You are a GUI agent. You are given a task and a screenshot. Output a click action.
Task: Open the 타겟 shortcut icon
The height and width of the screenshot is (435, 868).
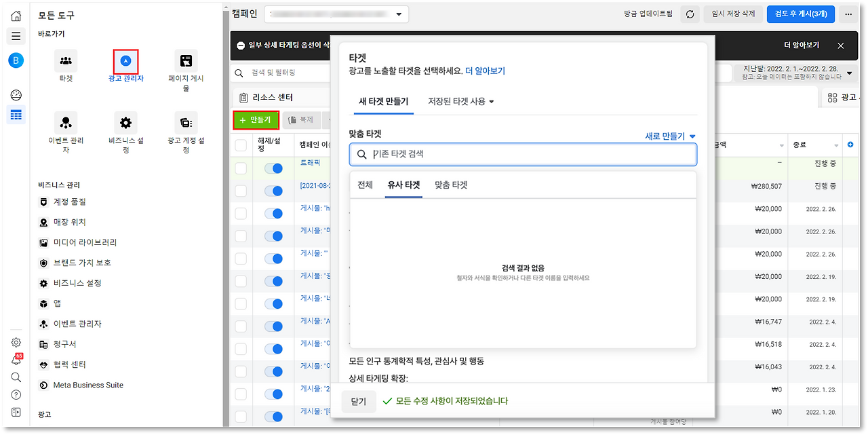pyautogui.click(x=66, y=61)
